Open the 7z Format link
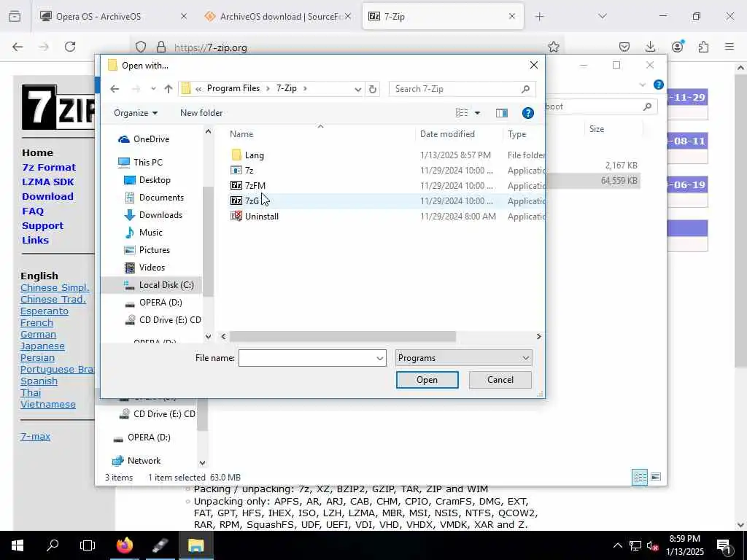Screen dimensions: 747x560 [49, 168]
